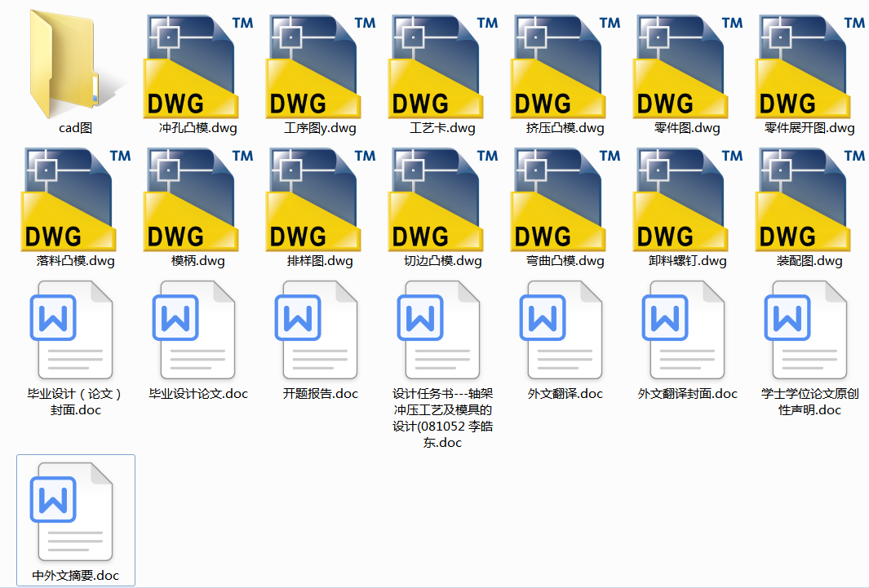Click the label 设计任务书---轴架冲压工艺及模具的设计
This screenshot has height=588, width=869.
point(442,418)
